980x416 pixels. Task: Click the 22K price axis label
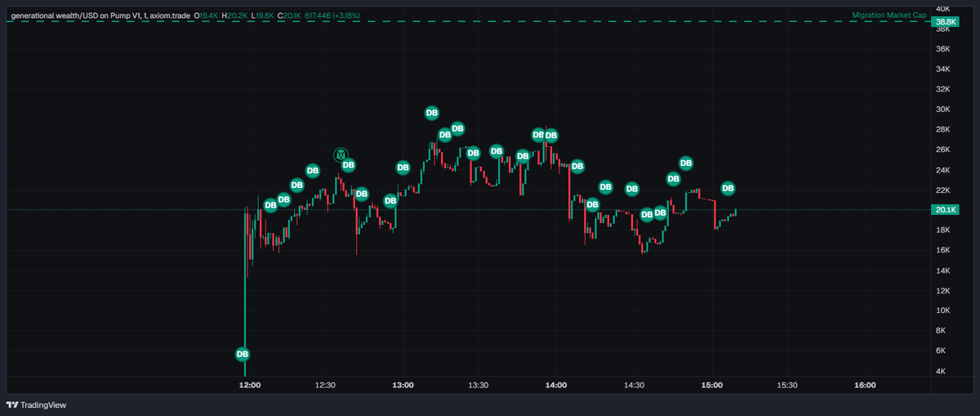[x=943, y=190]
